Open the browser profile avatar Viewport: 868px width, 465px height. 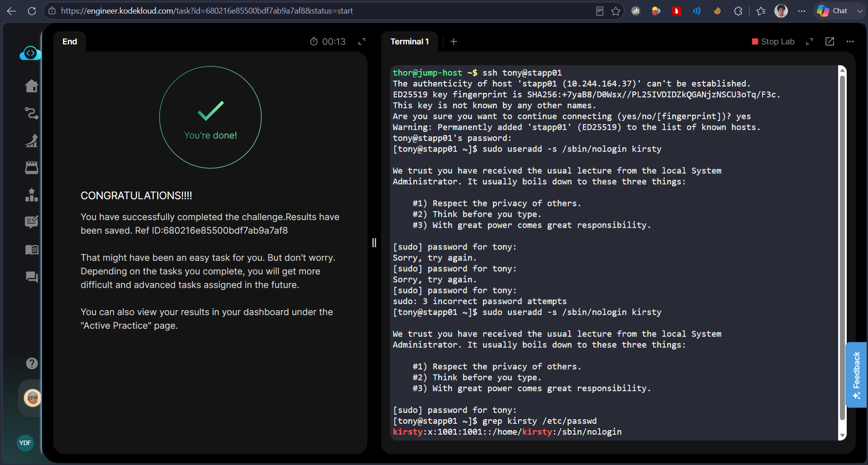(781, 11)
